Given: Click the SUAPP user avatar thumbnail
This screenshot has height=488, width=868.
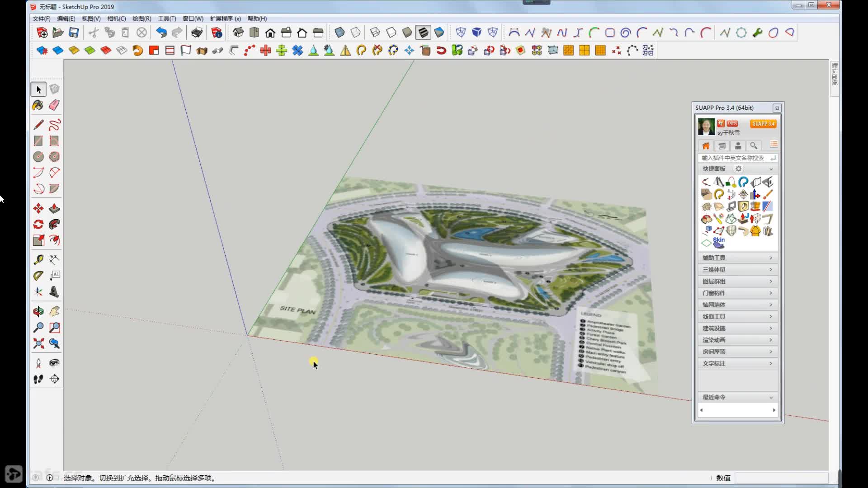Looking at the screenshot, I should pyautogui.click(x=706, y=127).
